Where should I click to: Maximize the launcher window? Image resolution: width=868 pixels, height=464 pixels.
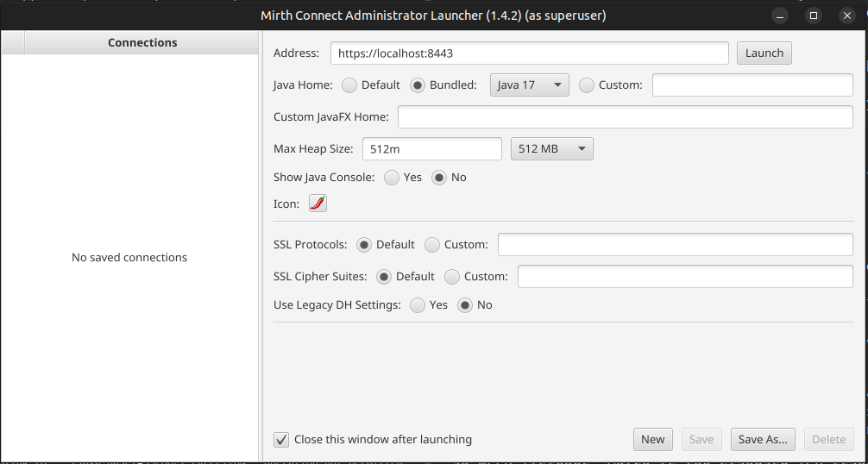813,16
